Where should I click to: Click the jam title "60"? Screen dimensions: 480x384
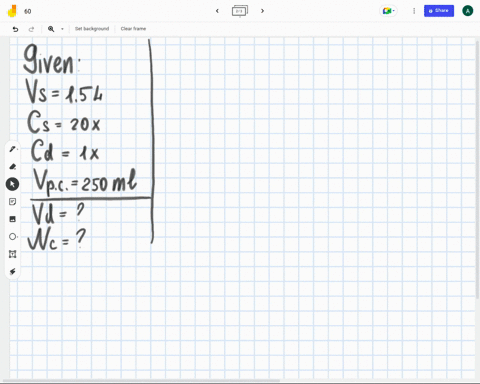click(x=28, y=11)
